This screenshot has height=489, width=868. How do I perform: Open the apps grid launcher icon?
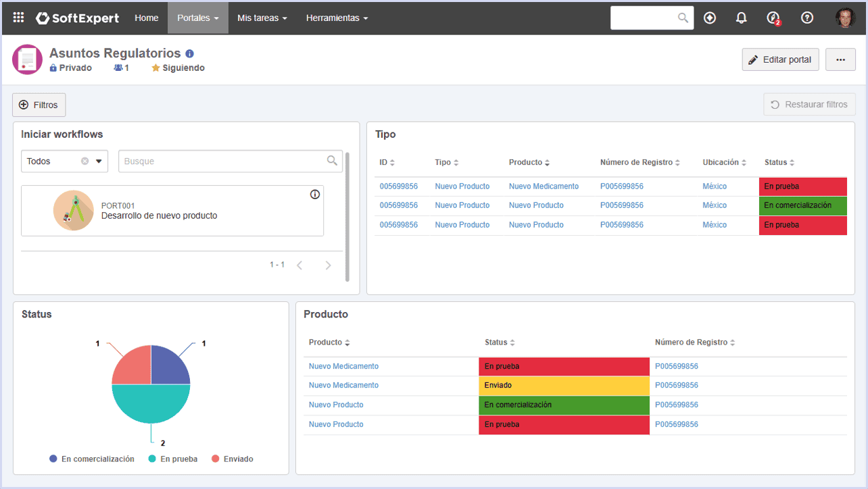tap(18, 18)
